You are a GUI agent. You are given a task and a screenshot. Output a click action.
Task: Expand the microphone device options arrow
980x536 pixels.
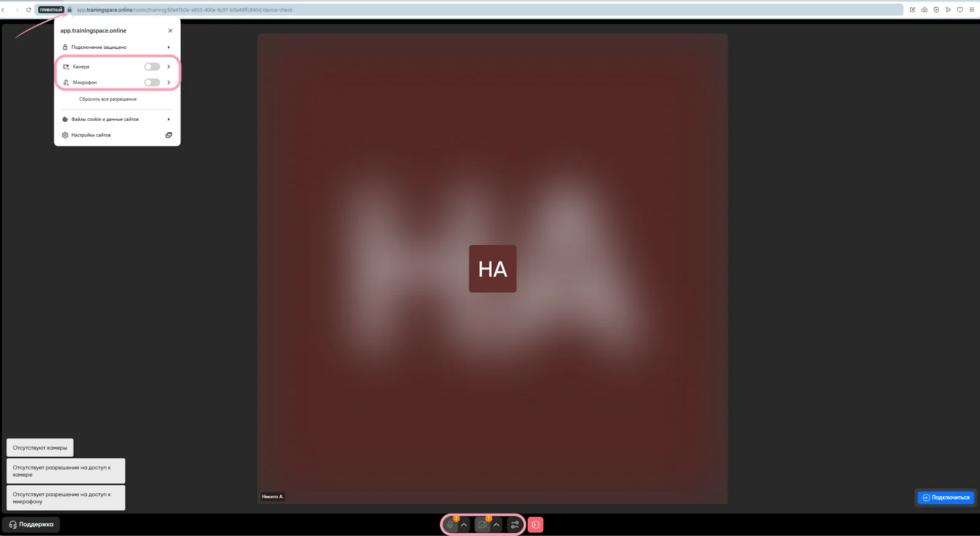[x=464, y=525]
